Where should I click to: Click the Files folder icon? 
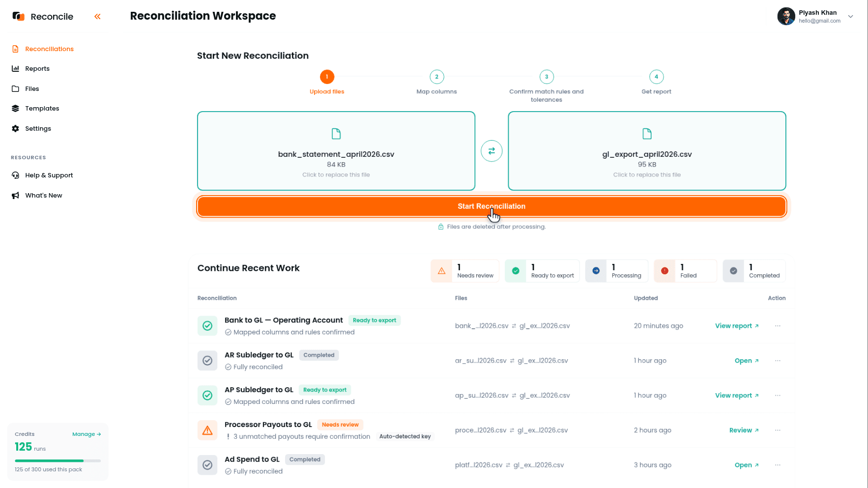pyautogui.click(x=15, y=88)
